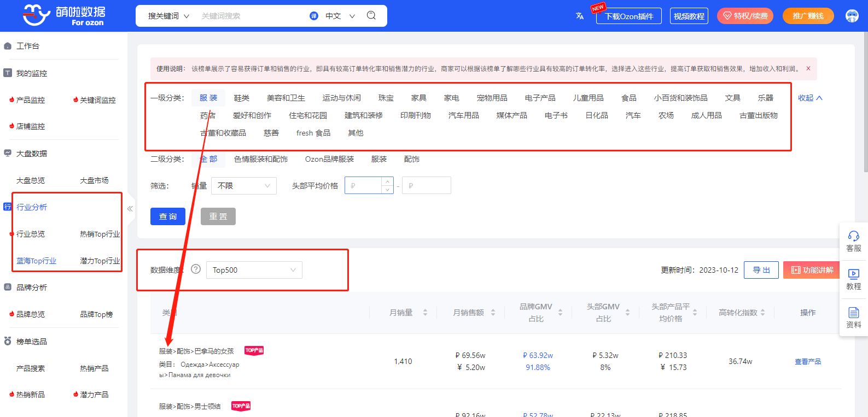Click the translate language icon in header
This screenshot has width=868, height=417.
[x=580, y=16]
